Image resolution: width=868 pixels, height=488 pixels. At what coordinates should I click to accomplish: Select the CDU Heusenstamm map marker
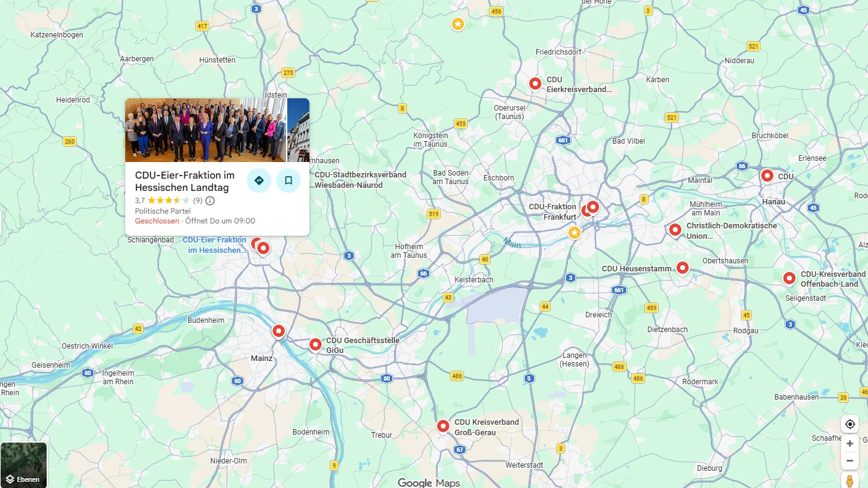pos(683,268)
